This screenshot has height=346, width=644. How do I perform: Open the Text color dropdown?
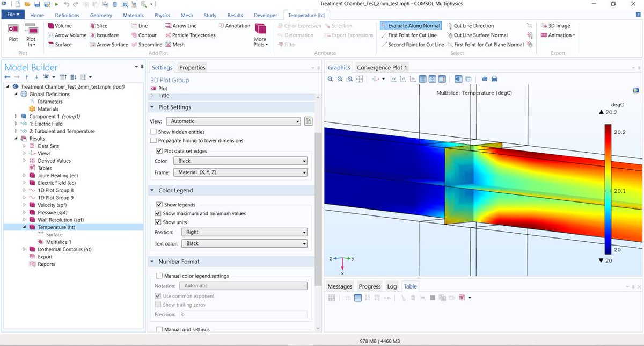(244, 243)
